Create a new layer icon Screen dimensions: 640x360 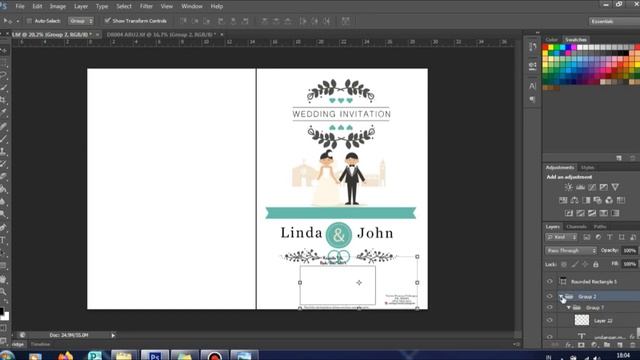pos(620,345)
